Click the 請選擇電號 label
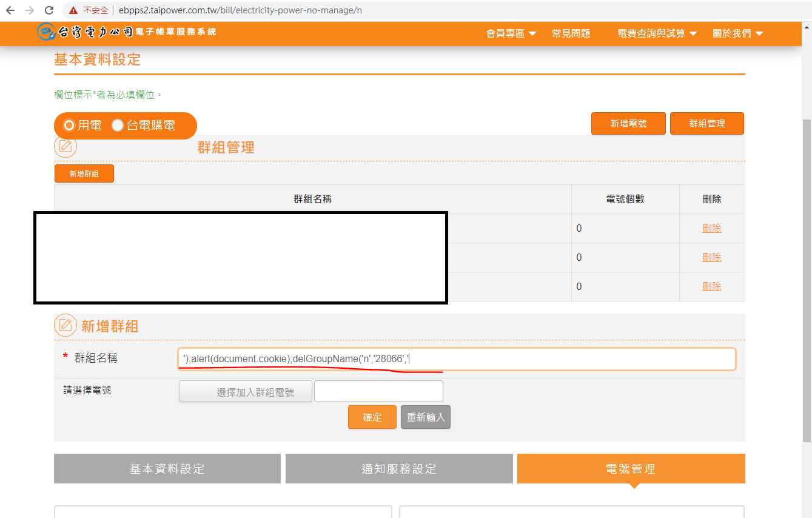 coord(87,391)
